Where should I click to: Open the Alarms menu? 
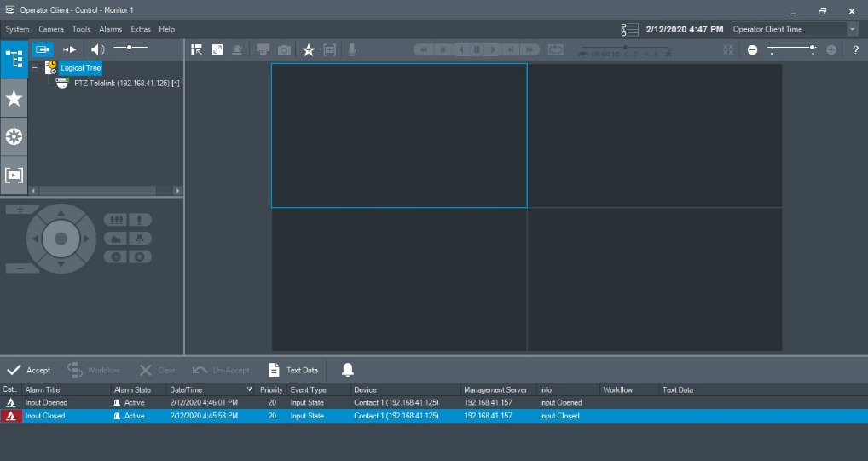click(110, 29)
